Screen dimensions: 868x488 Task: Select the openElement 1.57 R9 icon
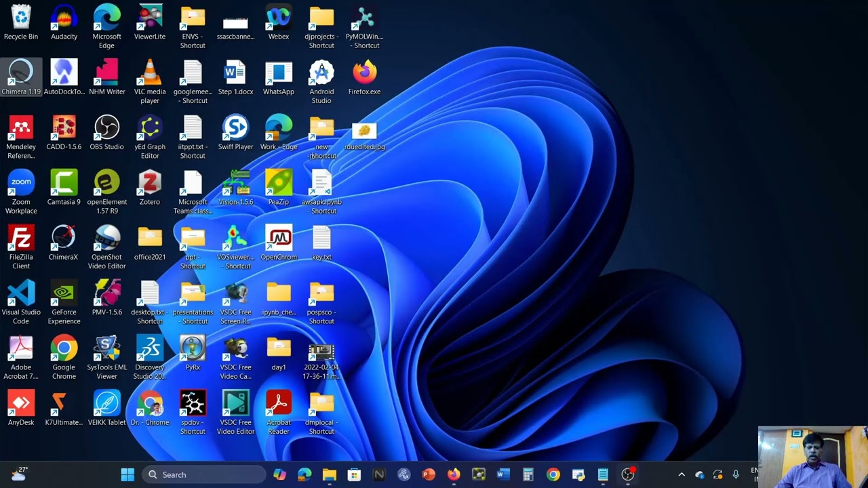pos(107,192)
